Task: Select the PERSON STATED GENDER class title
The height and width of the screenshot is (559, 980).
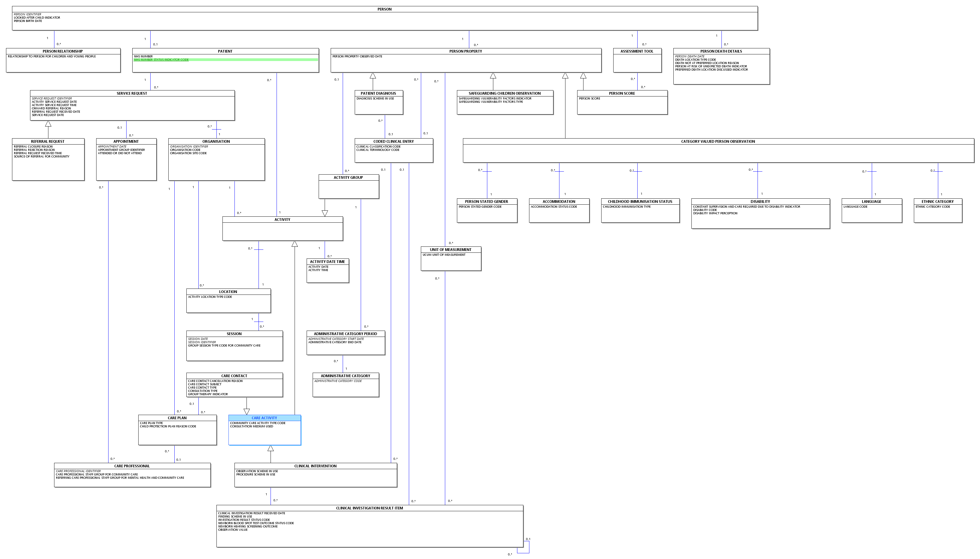Action: (x=486, y=202)
